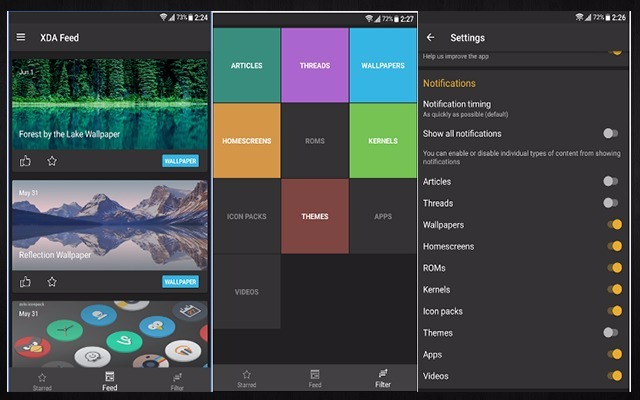Switch to the Feed tab in middle screen

314,377
